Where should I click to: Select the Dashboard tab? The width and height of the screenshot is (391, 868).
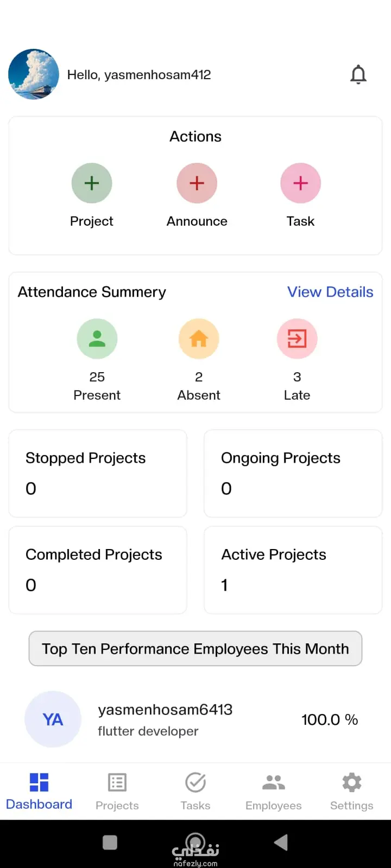click(x=39, y=792)
